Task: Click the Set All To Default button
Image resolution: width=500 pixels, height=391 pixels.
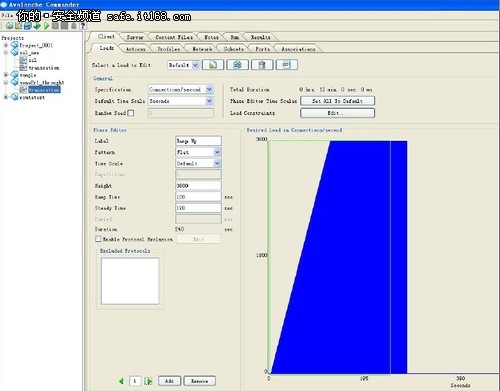Action: pyautogui.click(x=337, y=101)
